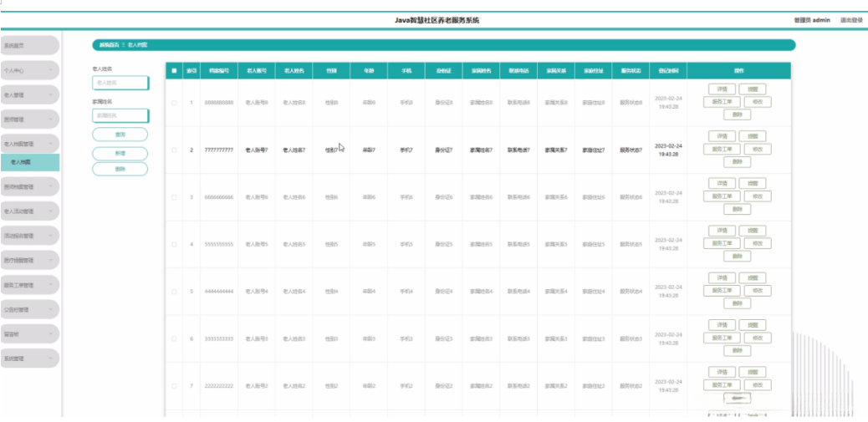Open the 医疗提醒管理 sidebar menu
This screenshot has height=422, width=868.
pos(29,260)
